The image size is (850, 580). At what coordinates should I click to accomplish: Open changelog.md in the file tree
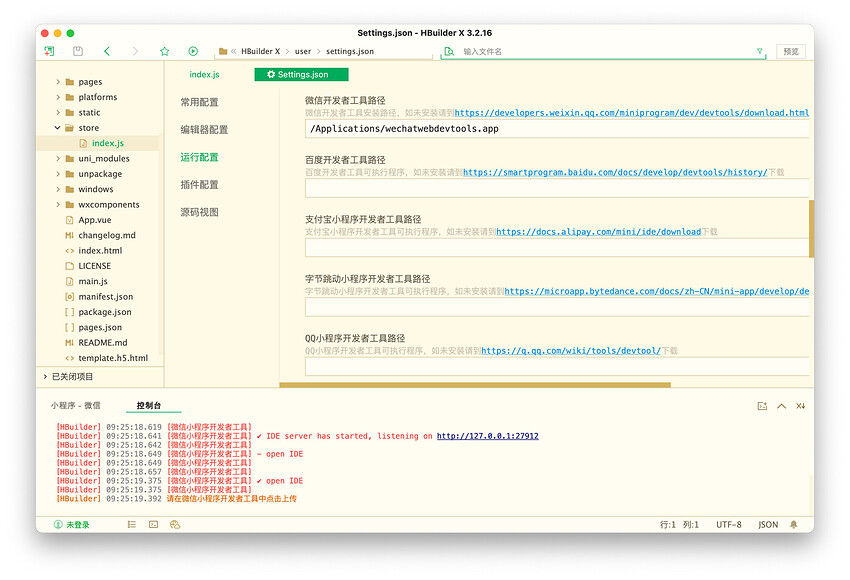(x=107, y=235)
